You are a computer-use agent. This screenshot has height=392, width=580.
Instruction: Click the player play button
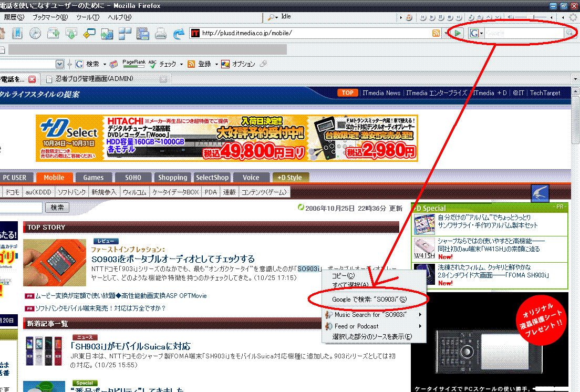432,17
